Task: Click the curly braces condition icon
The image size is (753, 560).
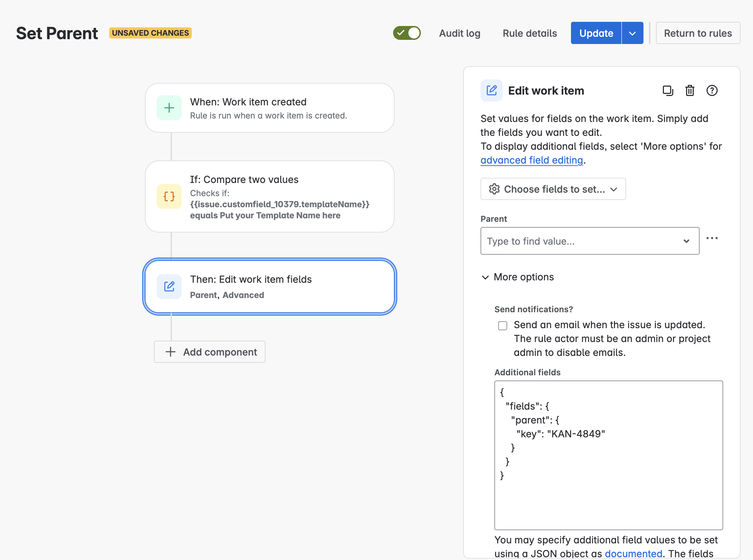Action: (x=169, y=196)
